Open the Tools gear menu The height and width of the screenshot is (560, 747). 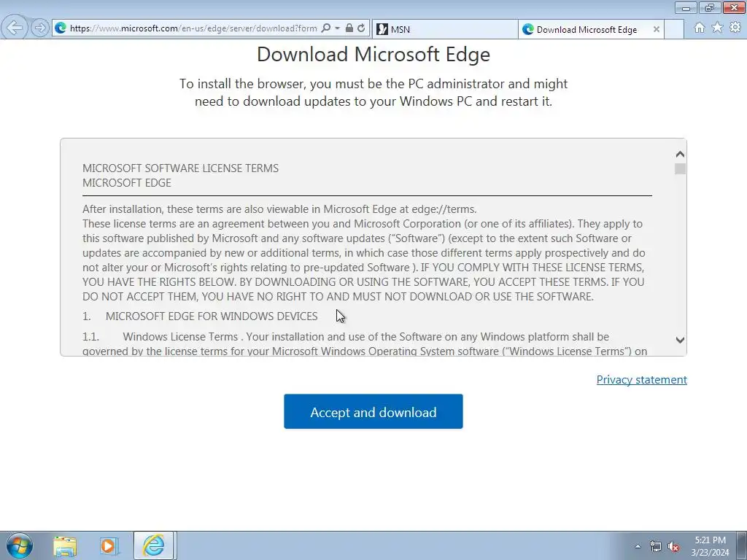tap(735, 28)
